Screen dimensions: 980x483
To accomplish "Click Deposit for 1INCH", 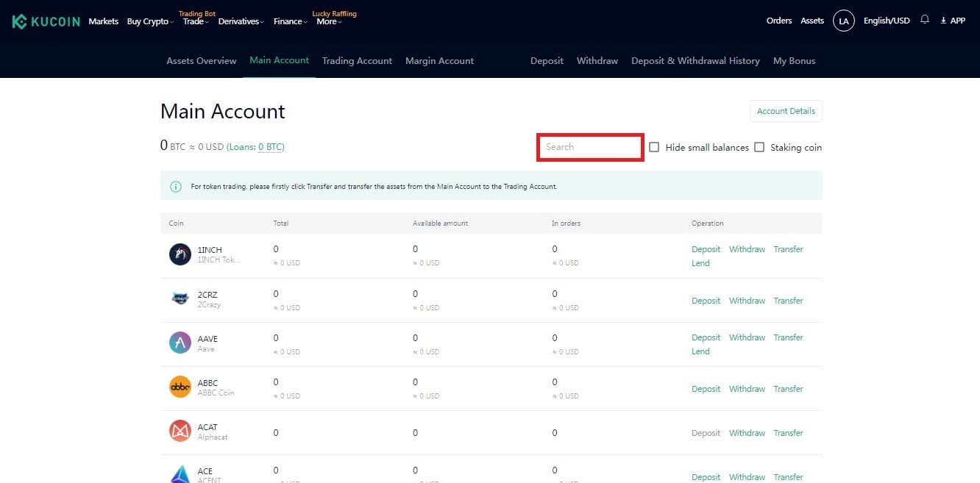I will click(706, 249).
